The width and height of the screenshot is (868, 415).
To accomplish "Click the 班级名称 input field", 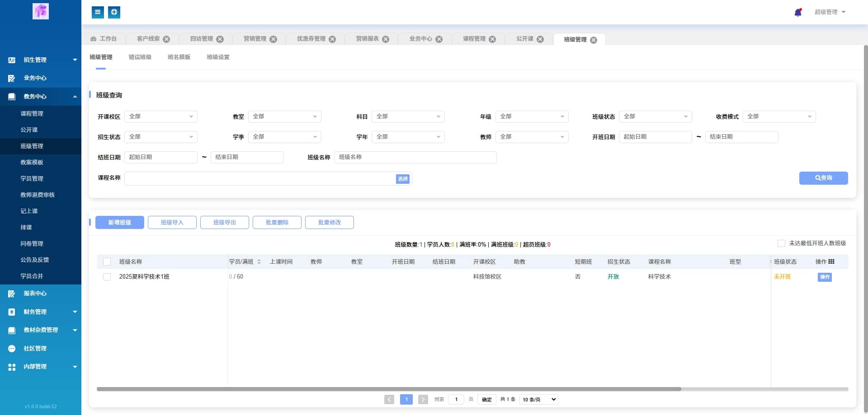I will [x=415, y=157].
